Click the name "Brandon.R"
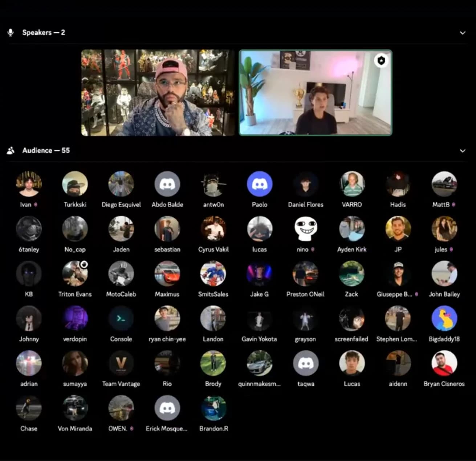 [x=213, y=429]
